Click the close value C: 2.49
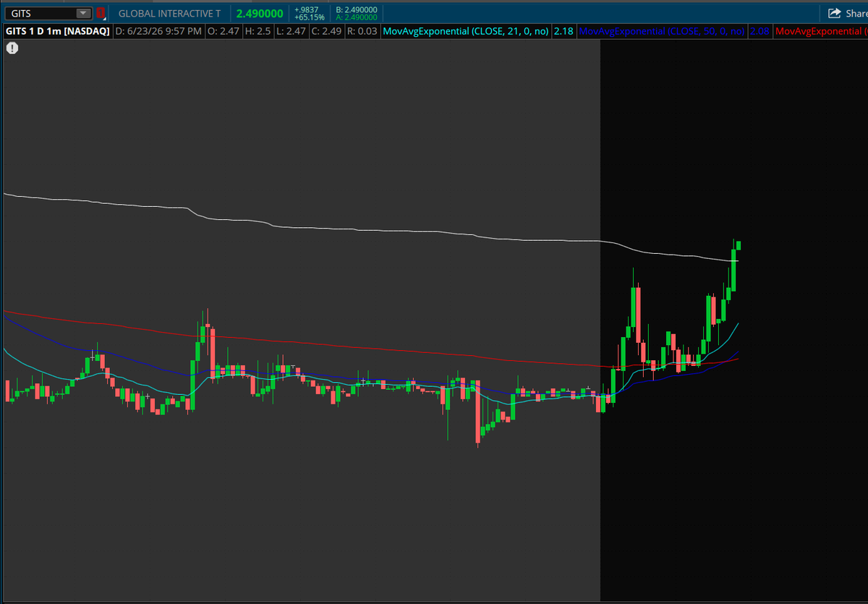Image resolution: width=868 pixels, height=604 pixels. click(x=326, y=31)
